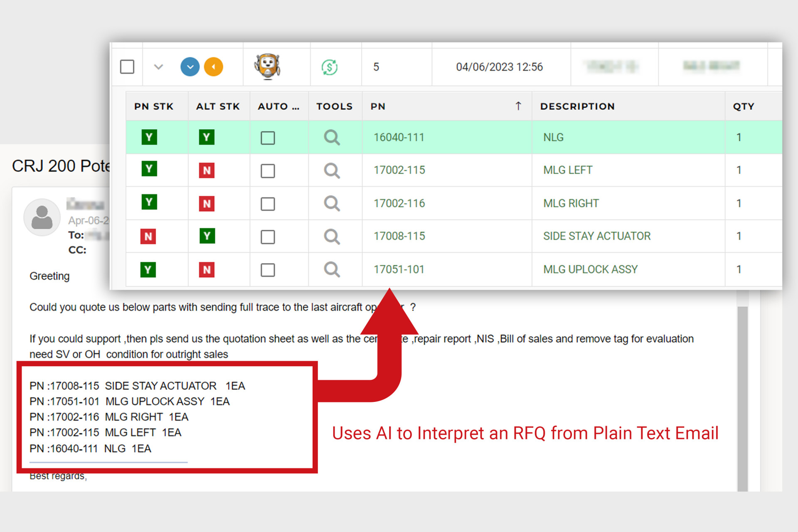Click the robot mascot AI icon
This screenshot has height=532, width=798.
[x=267, y=66]
